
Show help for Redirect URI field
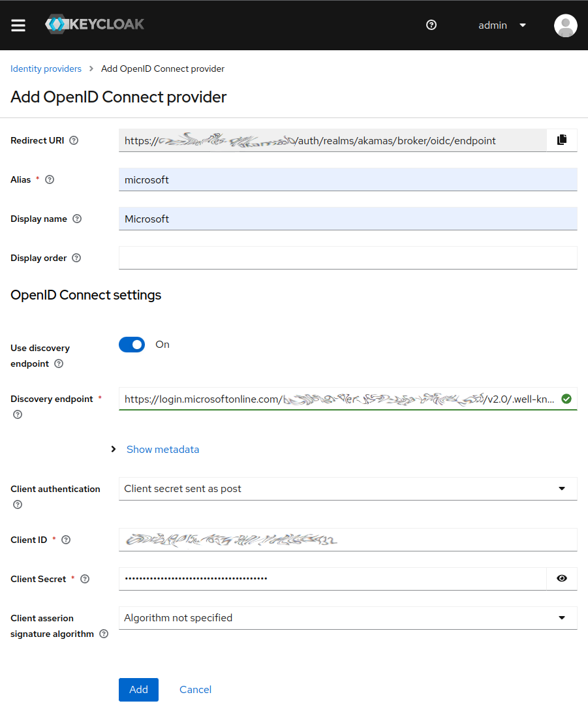click(x=74, y=140)
